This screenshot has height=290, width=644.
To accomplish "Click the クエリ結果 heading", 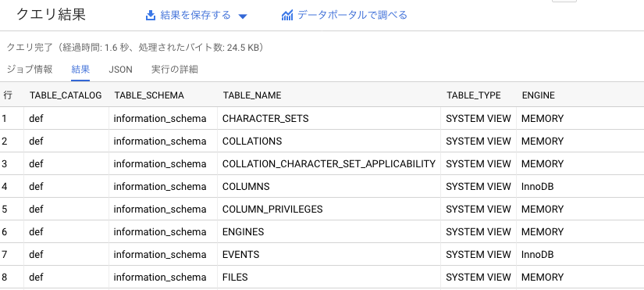I will pyautogui.click(x=51, y=15).
